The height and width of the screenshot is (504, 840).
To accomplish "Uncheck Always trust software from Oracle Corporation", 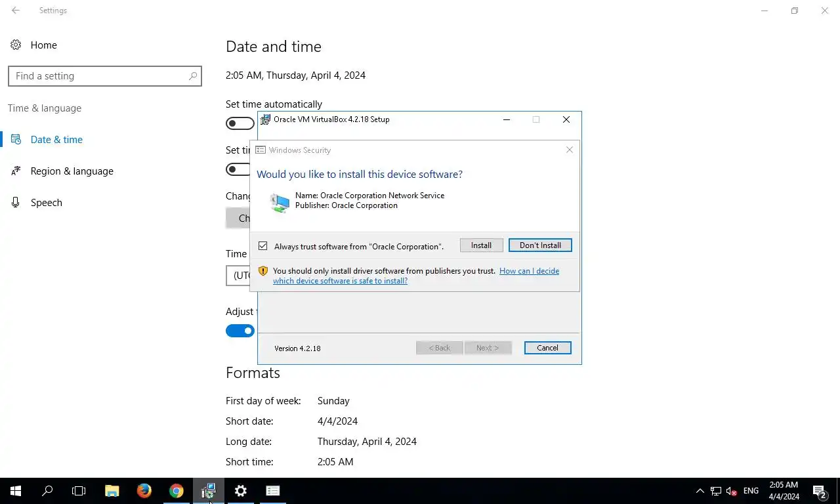I will pos(263,246).
